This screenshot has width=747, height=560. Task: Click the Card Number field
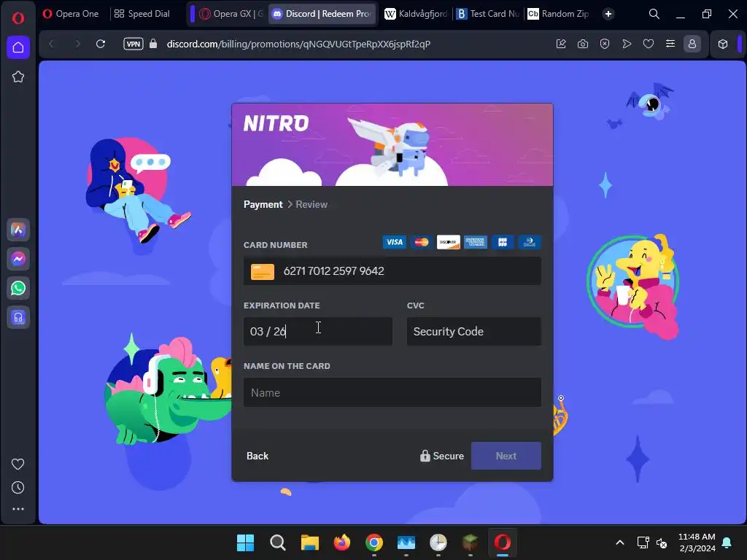point(392,271)
